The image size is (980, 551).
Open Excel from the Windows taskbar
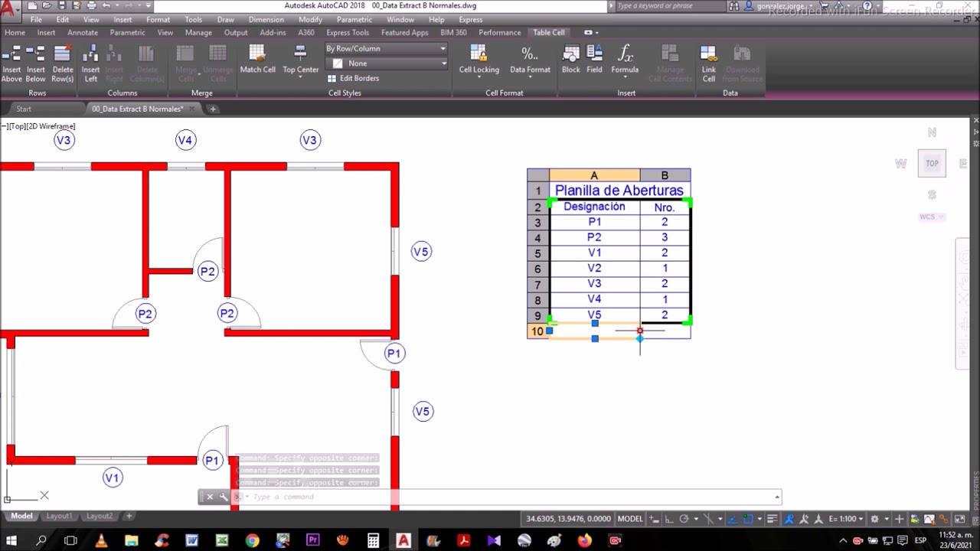click(x=222, y=540)
